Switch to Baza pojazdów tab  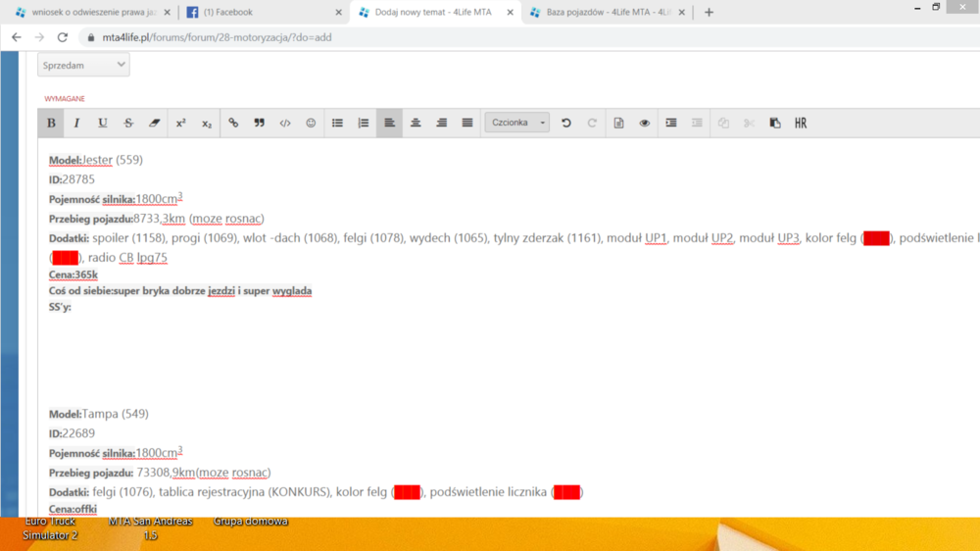tap(609, 12)
